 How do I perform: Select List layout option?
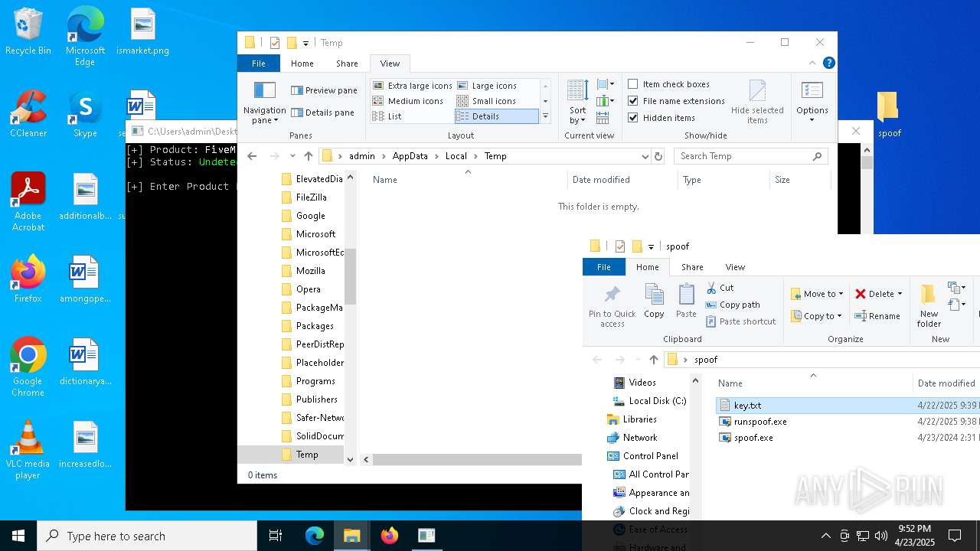tap(387, 116)
